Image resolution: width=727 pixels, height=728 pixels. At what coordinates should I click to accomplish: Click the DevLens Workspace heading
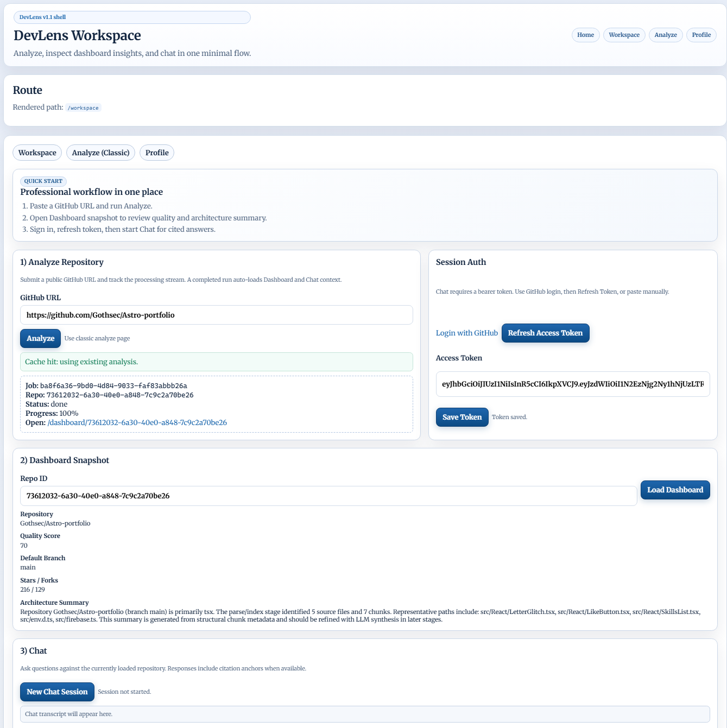tap(77, 35)
